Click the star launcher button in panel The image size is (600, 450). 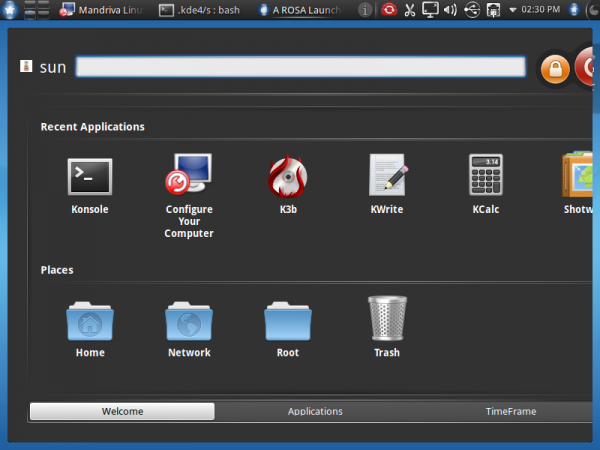(x=10, y=10)
